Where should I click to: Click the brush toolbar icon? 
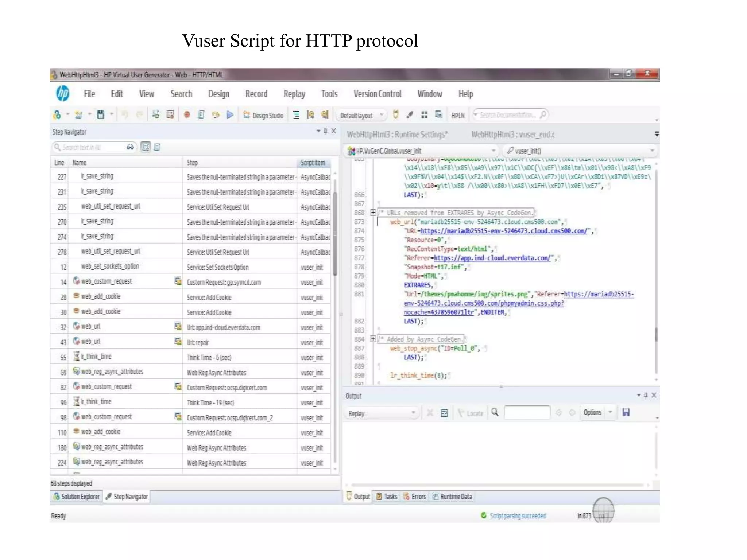click(x=410, y=115)
